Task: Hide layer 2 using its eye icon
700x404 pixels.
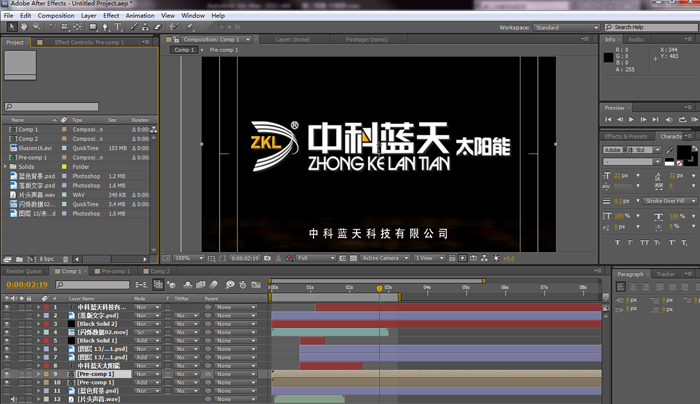Action: pos(6,316)
